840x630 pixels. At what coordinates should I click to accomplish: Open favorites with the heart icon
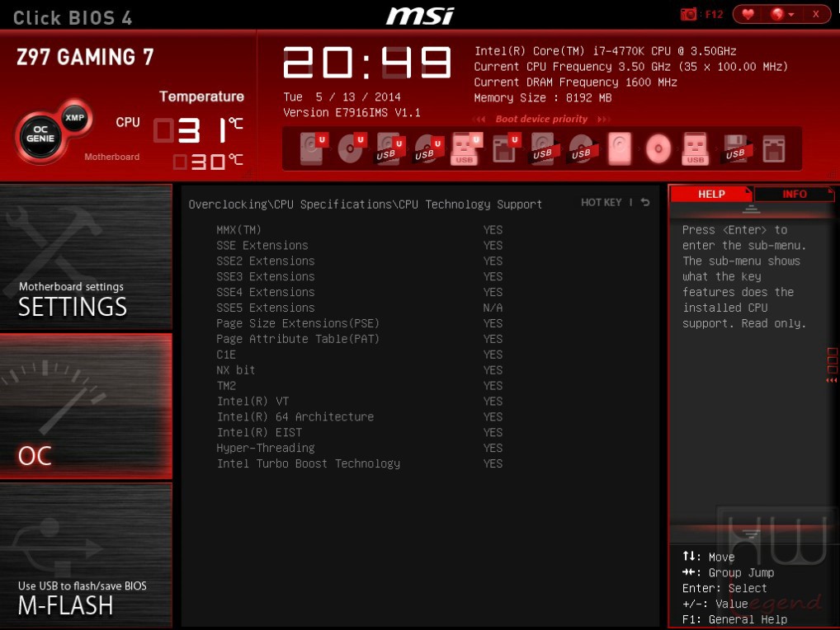748,14
